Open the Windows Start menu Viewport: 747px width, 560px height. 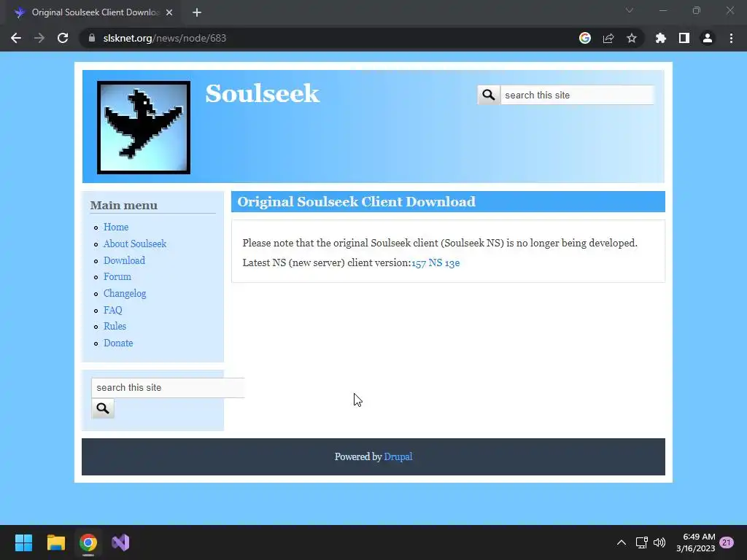coord(23,542)
